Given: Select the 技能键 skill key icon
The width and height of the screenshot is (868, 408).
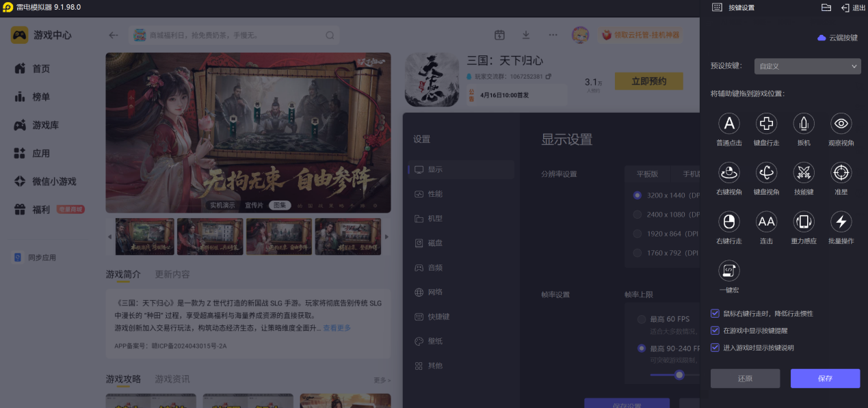Looking at the screenshot, I should pos(804,172).
